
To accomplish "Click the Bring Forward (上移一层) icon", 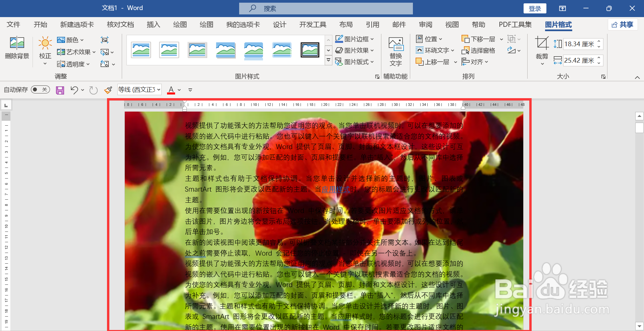I will point(419,62).
